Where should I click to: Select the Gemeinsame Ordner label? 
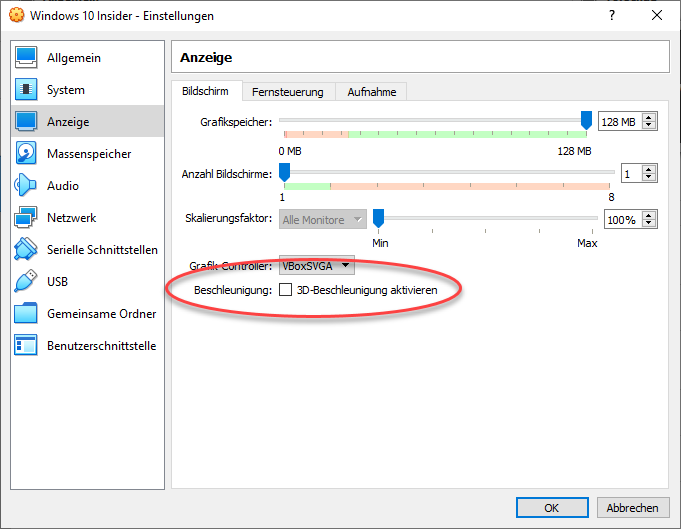pyautogui.click(x=102, y=314)
